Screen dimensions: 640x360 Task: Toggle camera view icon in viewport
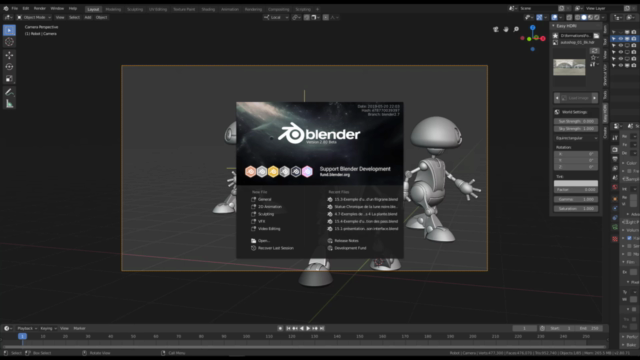(x=496, y=29)
